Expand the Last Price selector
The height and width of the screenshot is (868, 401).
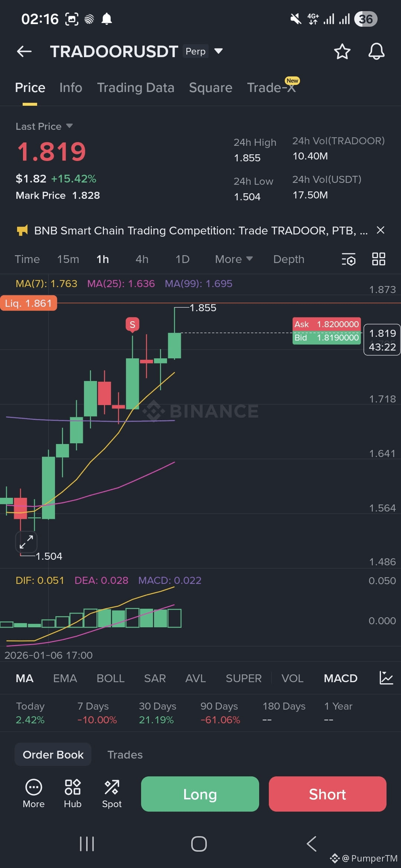coord(44,126)
